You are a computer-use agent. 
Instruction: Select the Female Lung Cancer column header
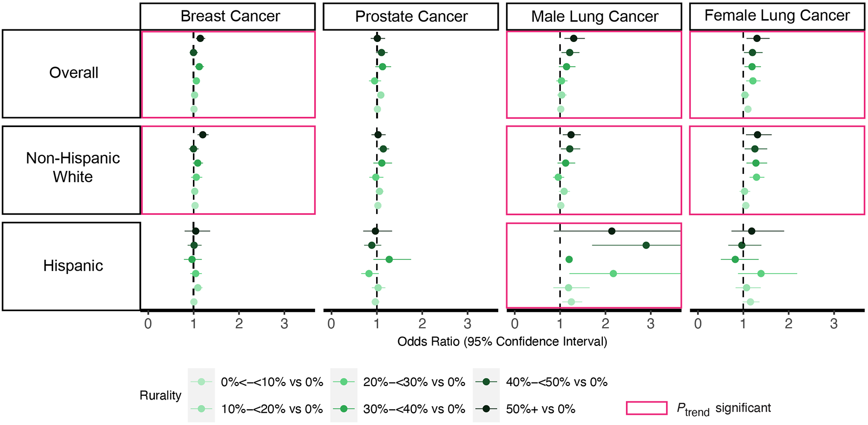click(777, 17)
